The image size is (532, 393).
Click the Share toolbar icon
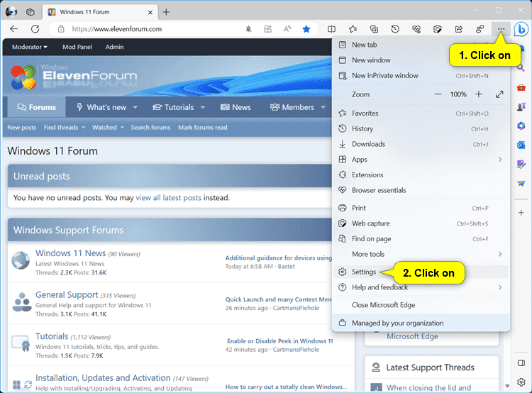coord(459,29)
